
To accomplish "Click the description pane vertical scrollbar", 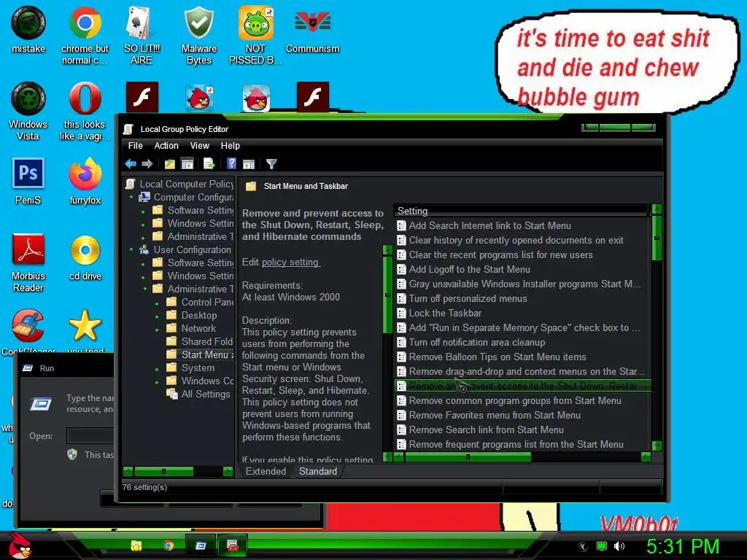I will pyautogui.click(x=387, y=295).
